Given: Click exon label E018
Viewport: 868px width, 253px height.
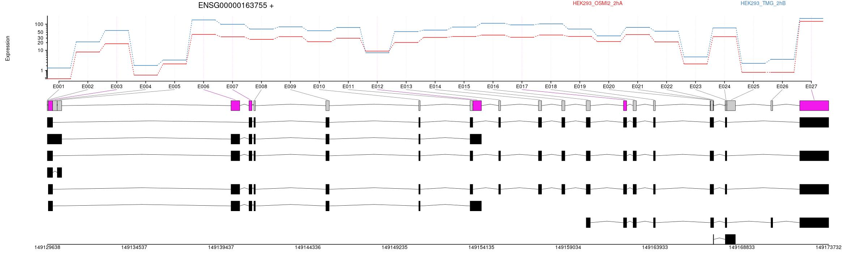Looking at the screenshot, I should point(551,86).
